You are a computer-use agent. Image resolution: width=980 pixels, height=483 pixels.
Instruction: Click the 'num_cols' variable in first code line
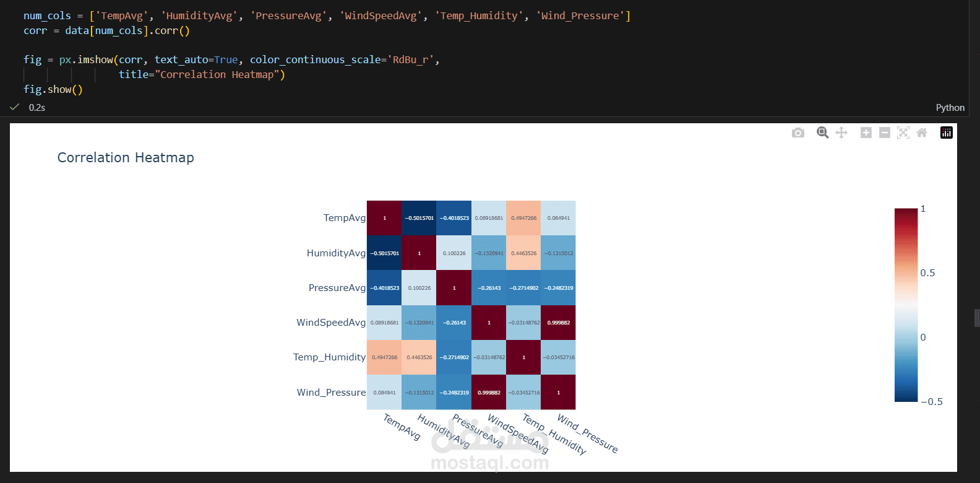point(47,15)
